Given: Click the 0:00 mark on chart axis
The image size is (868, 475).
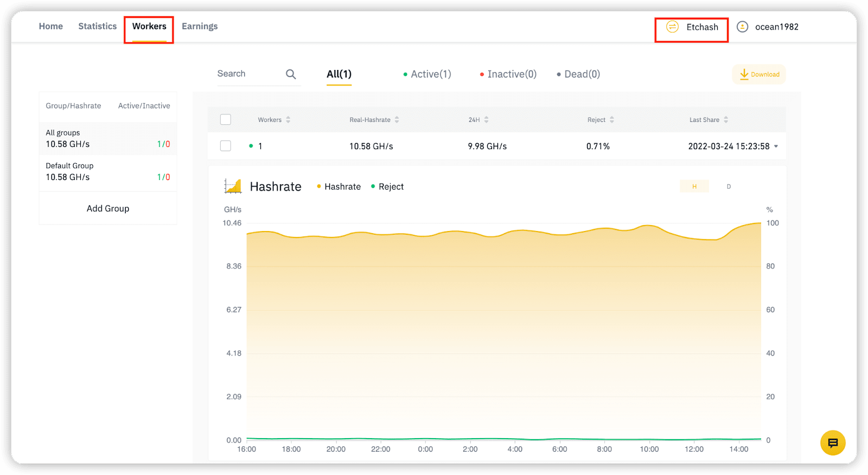Looking at the screenshot, I should pos(425,449).
